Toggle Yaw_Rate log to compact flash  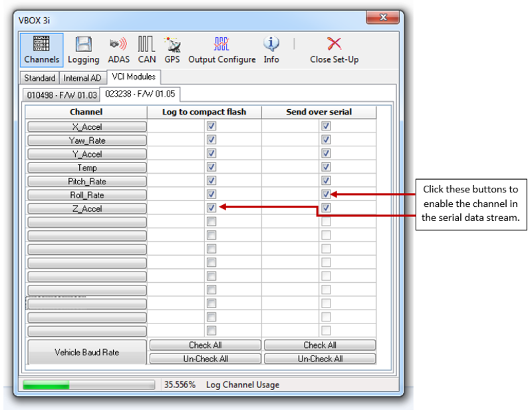pyautogui.click(x=211, y=140)
